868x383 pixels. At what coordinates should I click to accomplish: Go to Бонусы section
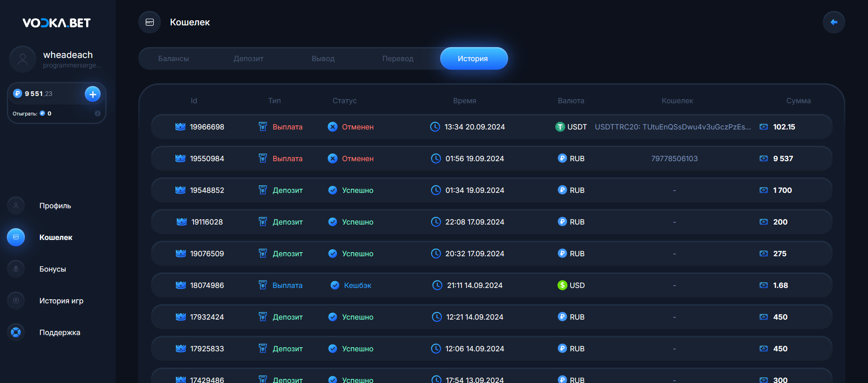click(53, 269)
